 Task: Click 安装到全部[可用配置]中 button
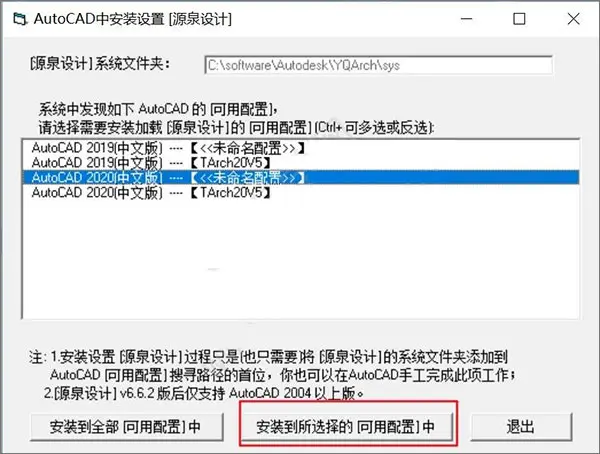[x=126, y=426]
